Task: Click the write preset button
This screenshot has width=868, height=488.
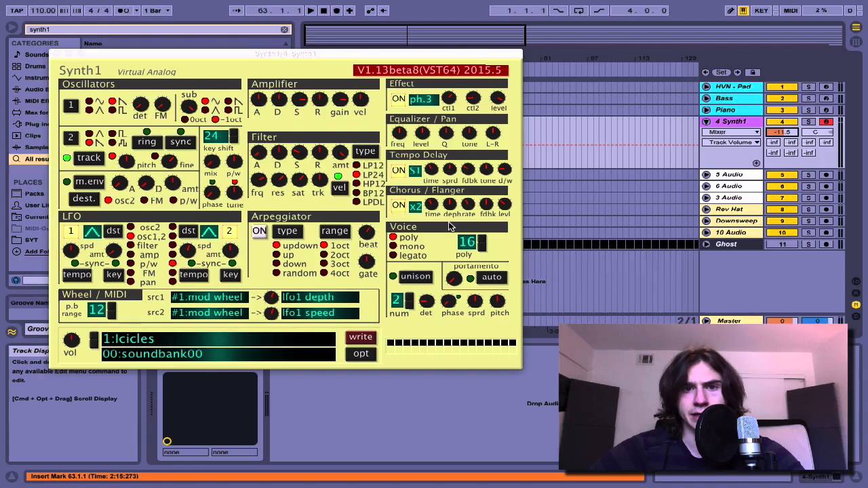Action: 361,337
